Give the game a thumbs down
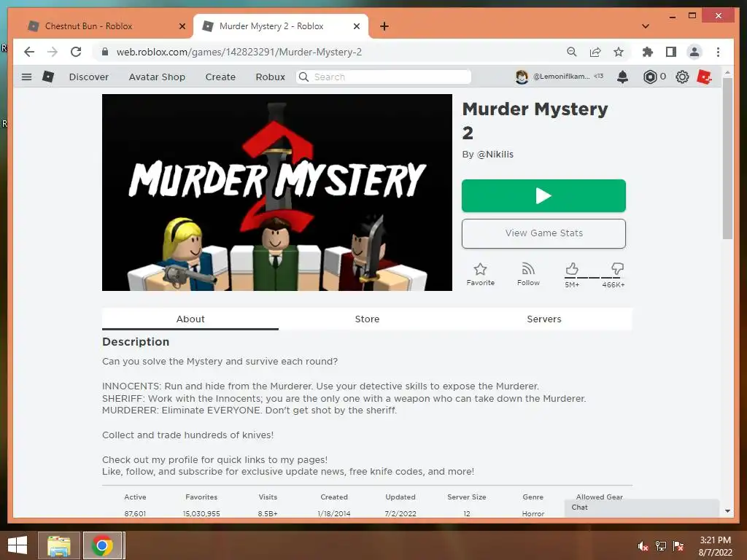Image resolution: width=747 pixels, height=560 pixels. pos(617,269)
